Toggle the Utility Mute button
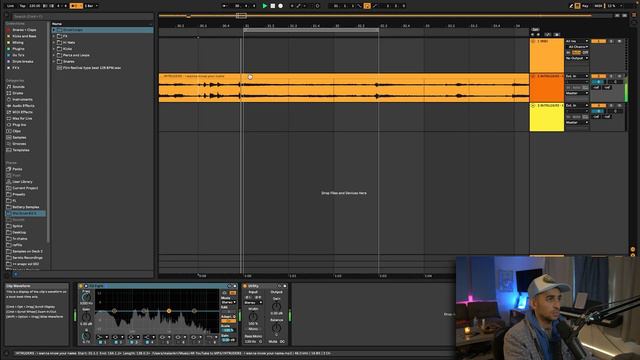This screenshot has height=360, width=640. click(x=273, y=341)
